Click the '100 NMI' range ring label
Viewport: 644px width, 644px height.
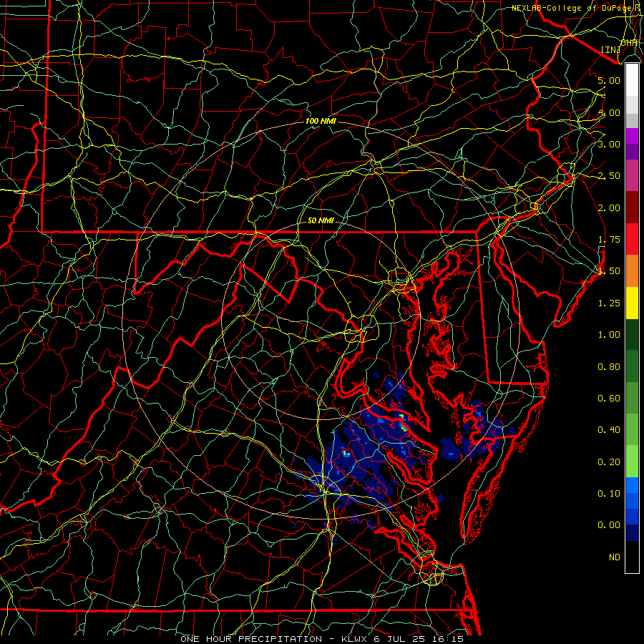pyautogui.click(x=321, y=121)
